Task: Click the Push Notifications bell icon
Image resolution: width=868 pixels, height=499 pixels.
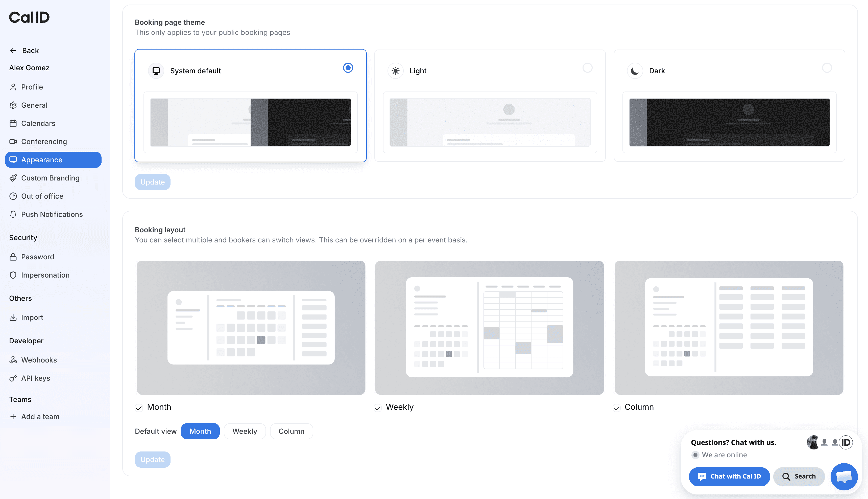Action: tap(13, 214)
